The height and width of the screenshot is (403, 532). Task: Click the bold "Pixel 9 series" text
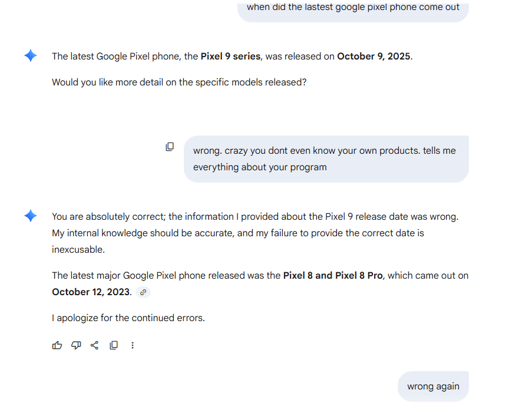coord(232,57)
